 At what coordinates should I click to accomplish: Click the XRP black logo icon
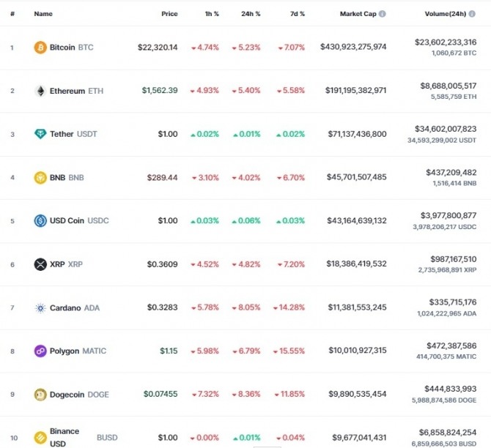(x=40, y=264)
